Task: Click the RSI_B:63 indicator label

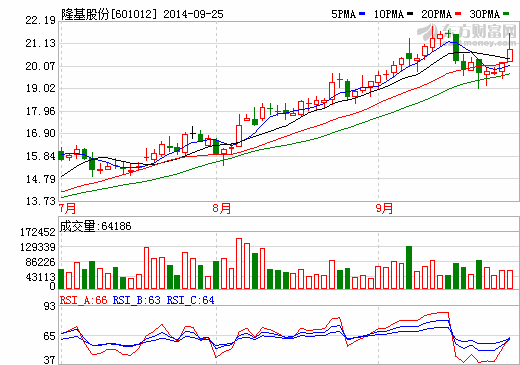Action: (137, 300)
